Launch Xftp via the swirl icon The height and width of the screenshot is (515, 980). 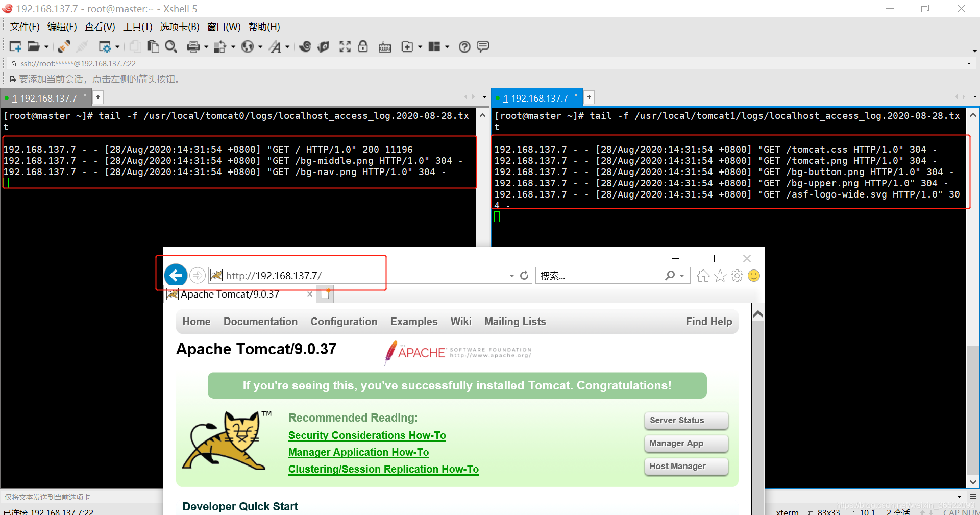[305, 46]
